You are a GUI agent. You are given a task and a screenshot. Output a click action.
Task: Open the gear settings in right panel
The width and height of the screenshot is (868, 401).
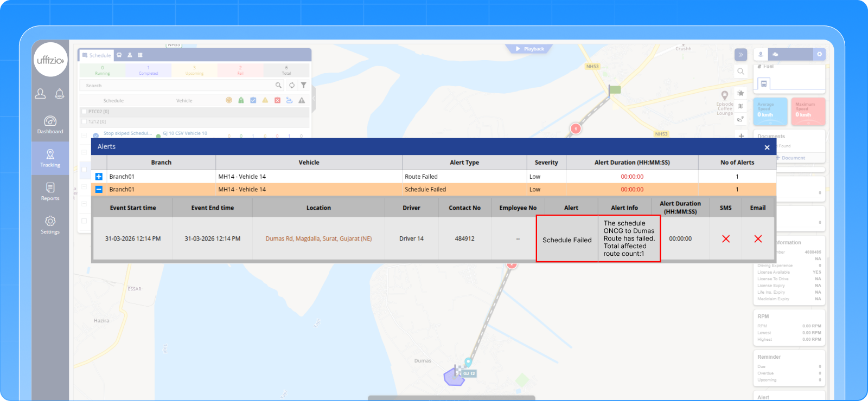coord(820,54)
